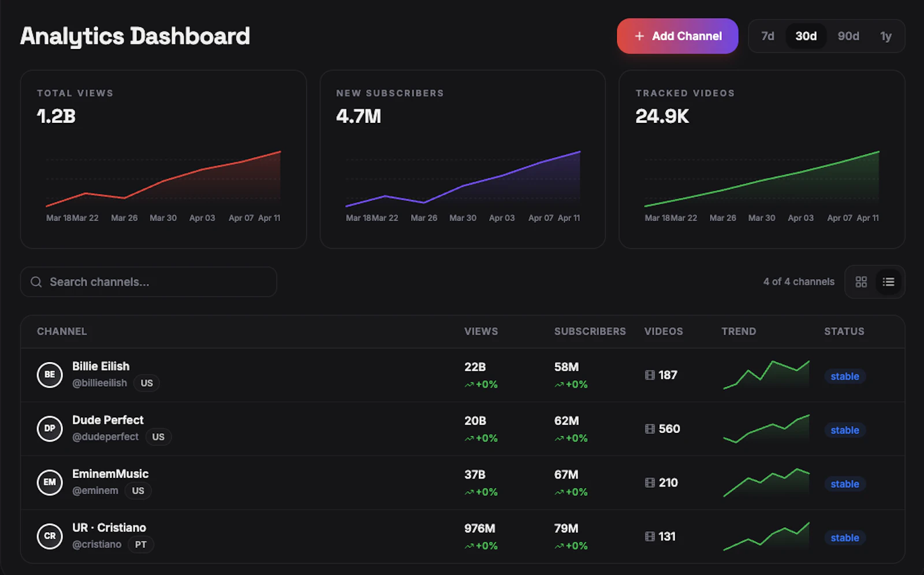Click the subscribers trend arrow for UR · Cristiano
The image size is (924, 575).
click(559, 546)
